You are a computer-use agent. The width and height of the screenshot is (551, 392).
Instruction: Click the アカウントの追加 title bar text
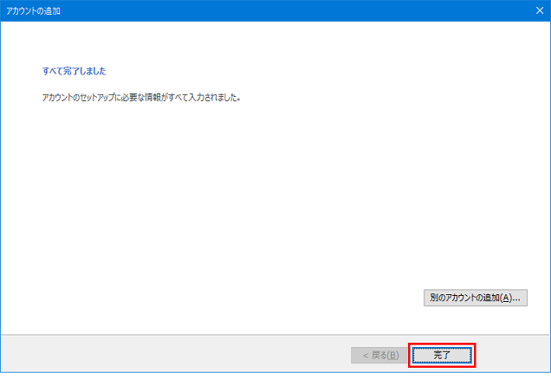coord(34,11)
